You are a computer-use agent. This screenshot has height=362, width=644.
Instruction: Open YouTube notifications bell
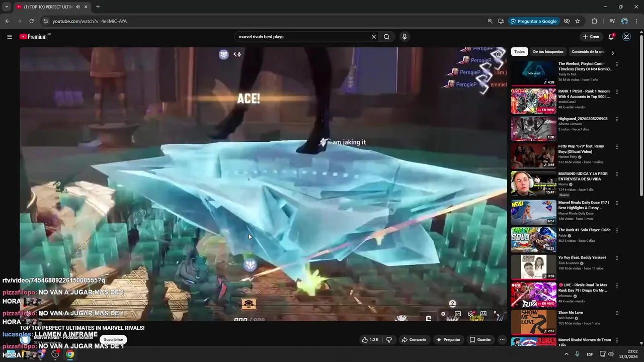(x=611, y=37)
